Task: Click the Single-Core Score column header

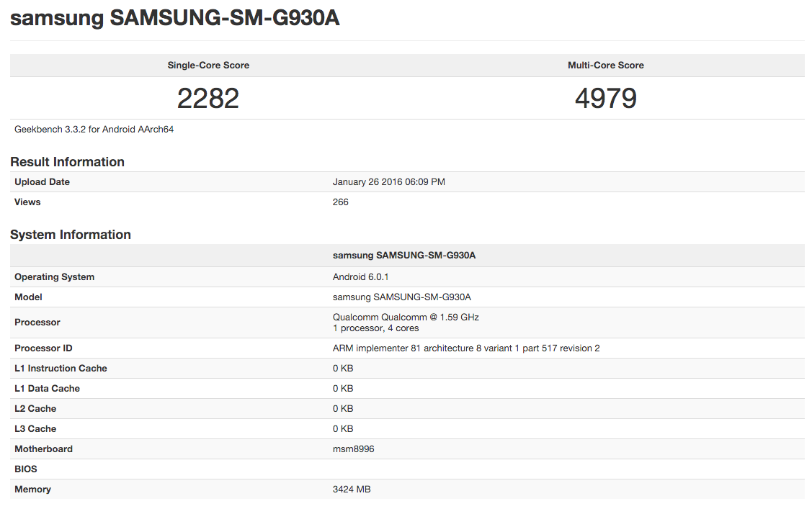Action: click(208, 66)
